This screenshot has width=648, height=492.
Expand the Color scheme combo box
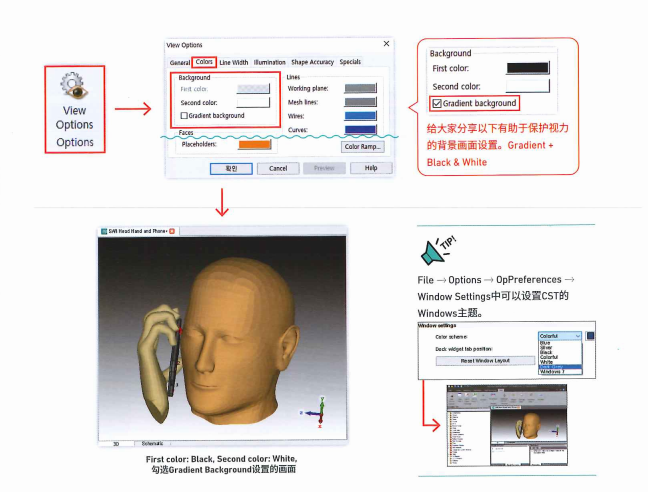pyautogui.click(x=560, y=336)
